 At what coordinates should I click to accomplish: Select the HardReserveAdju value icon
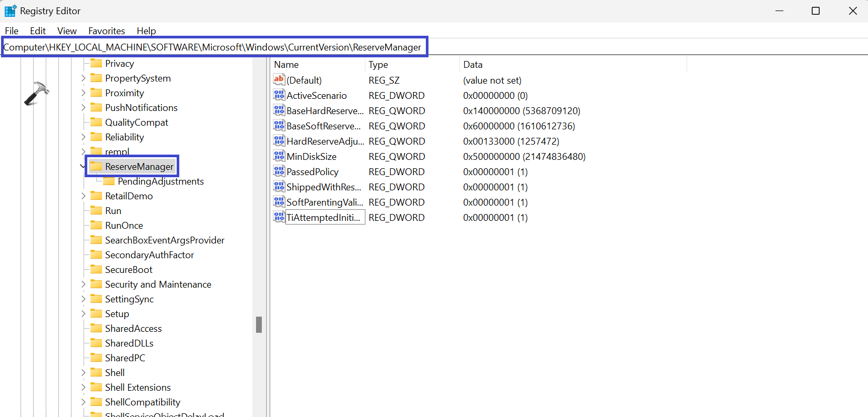pyautogui.click(x=279, y=141)
